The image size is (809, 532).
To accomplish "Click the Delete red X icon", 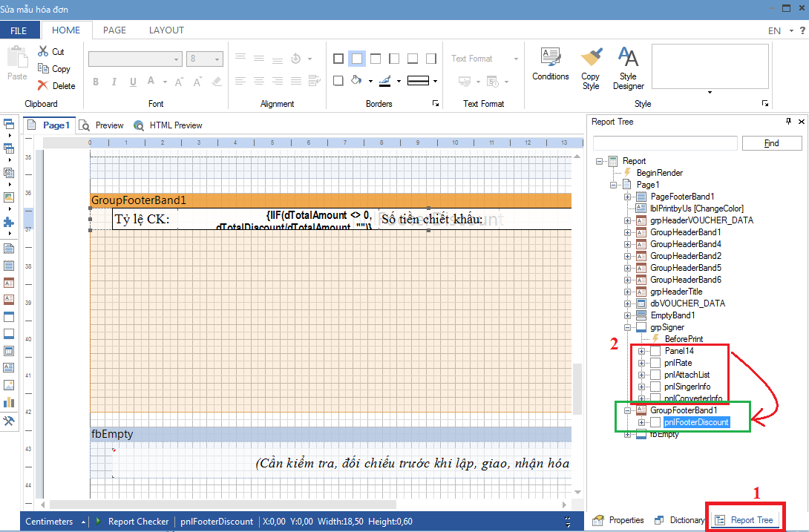I will click(43, 85).
